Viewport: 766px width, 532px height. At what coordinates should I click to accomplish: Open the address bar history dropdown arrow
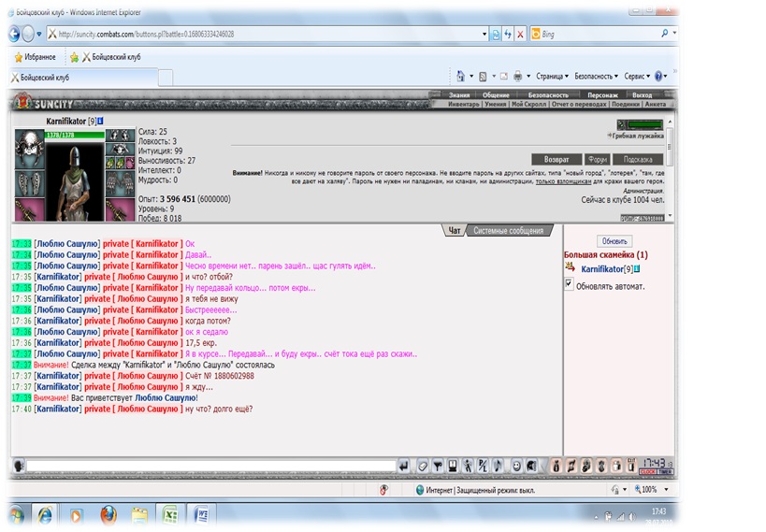click(x=484, y=34)
